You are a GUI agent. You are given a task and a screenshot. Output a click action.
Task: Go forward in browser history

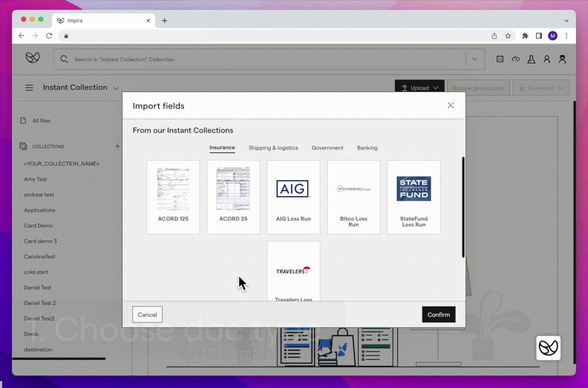(35, 36)
